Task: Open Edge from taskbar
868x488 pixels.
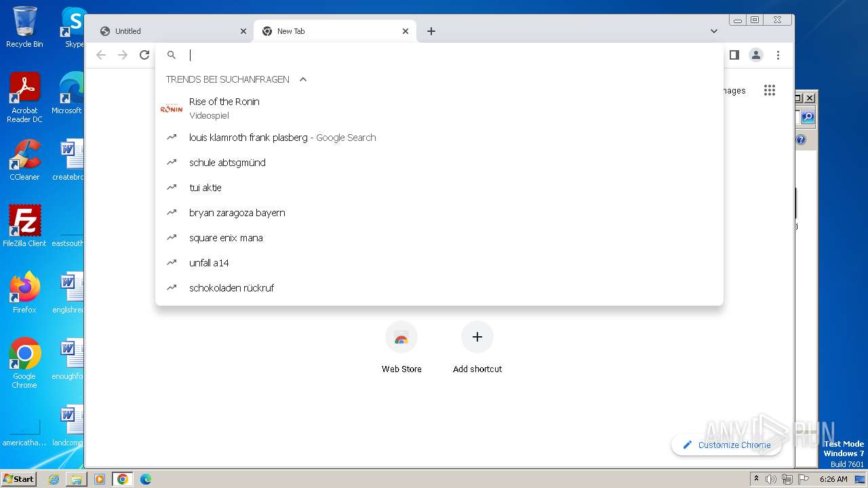Action: 145,479
